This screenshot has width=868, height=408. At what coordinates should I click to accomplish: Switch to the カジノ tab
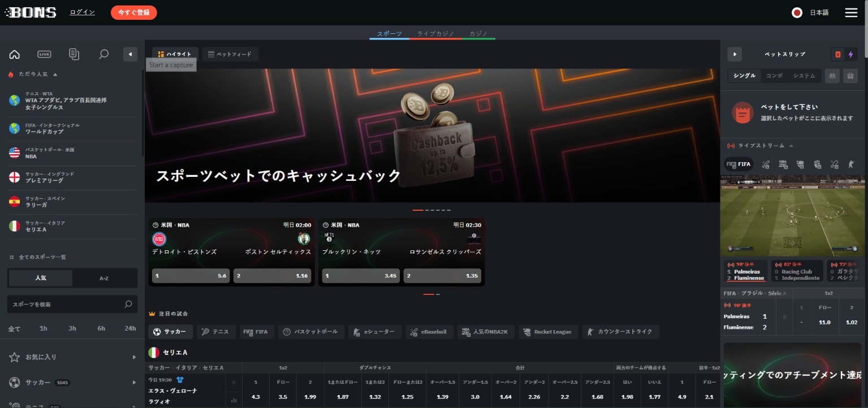click(478, 34)
